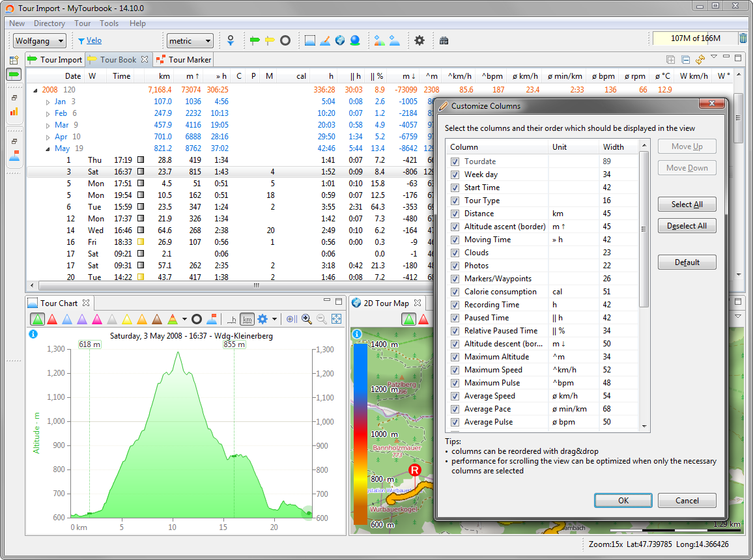Expand the Apr month in Tour Book
This screenshot has height=560, width=753.
[x=48, y=137]
